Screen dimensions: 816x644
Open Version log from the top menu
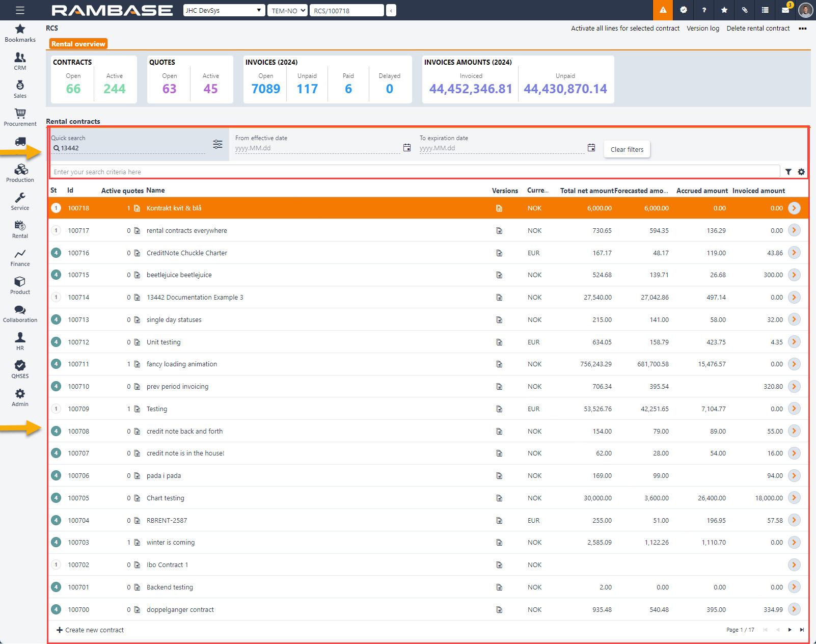[x=702, y=29]
